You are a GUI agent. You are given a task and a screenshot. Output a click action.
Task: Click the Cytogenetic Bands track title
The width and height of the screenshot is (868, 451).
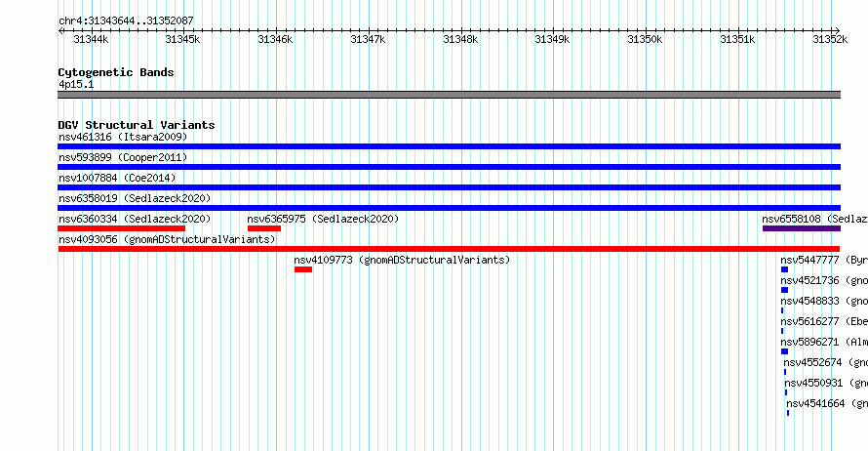pyautogui.click(x=116, y=72)
